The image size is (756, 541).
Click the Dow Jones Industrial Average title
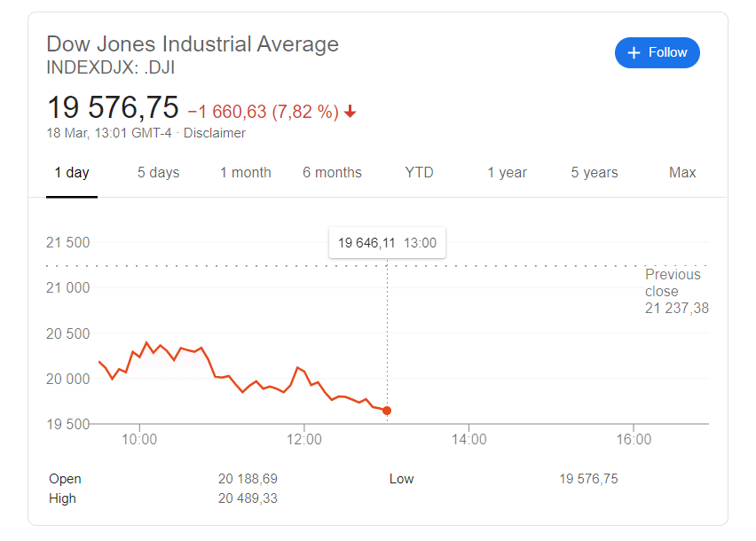pos(193,43)
